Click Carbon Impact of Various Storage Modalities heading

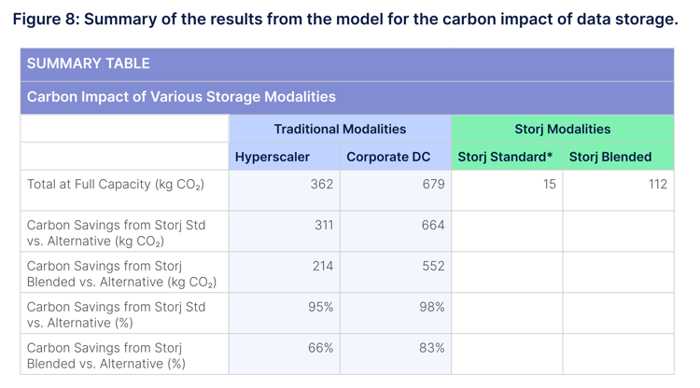point(181,97)
